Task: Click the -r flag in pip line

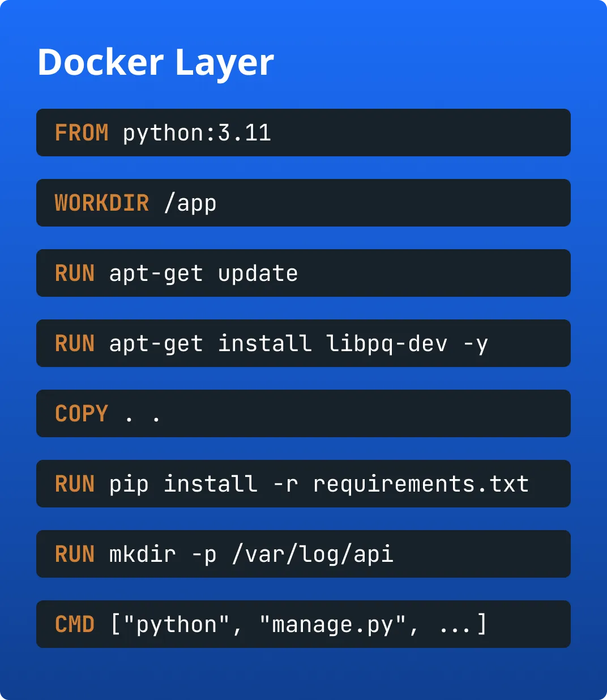Action: pos(285,484)
